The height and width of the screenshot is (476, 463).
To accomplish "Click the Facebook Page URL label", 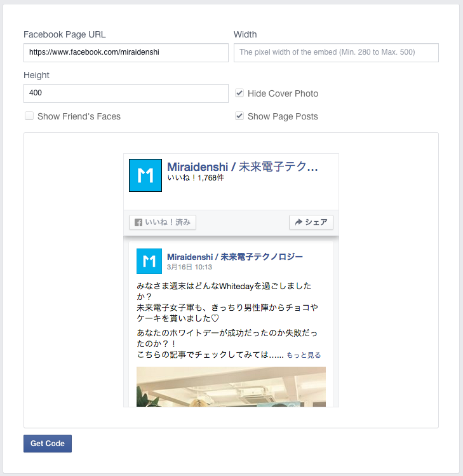I will click(x=65, y=34).
